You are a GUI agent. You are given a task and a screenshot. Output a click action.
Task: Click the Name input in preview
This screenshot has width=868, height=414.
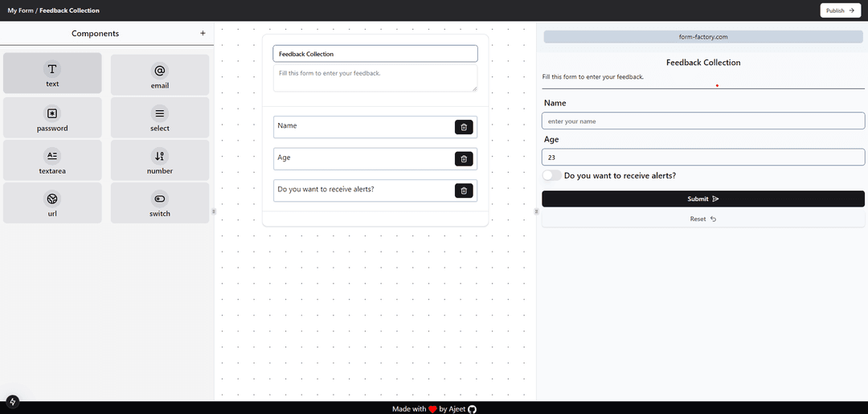pos(702,121)
